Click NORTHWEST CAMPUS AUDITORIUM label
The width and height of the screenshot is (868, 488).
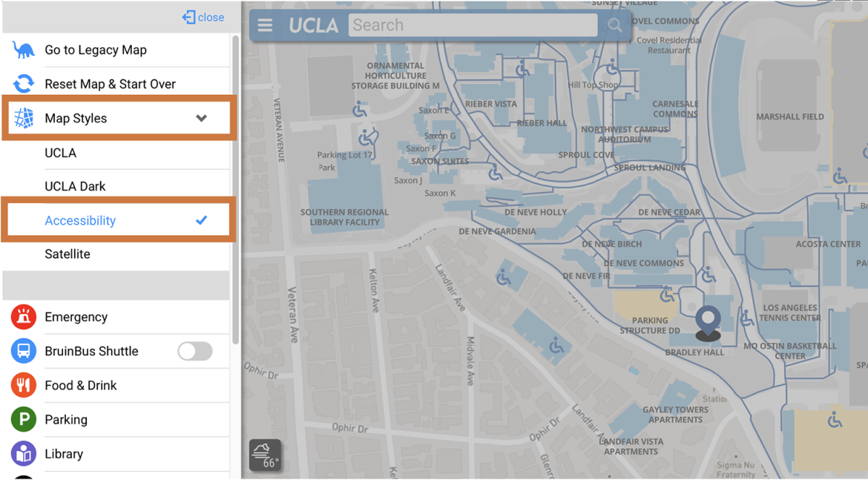click(625, 134)
